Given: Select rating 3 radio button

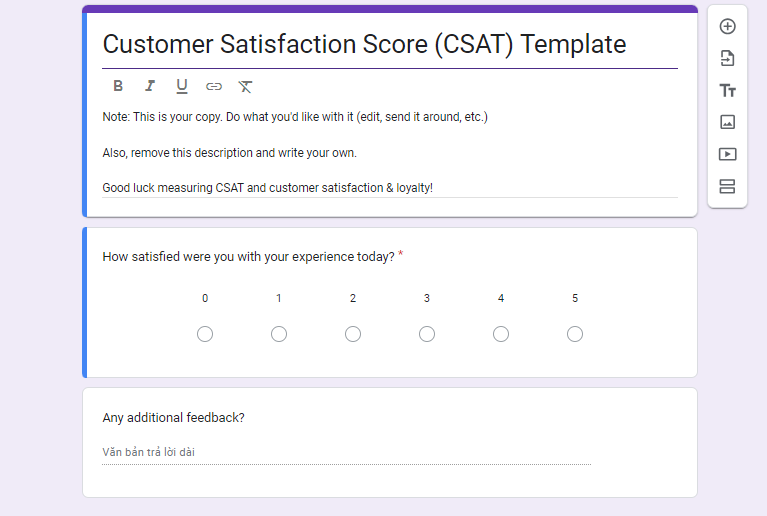Looking at the screenshot, I should (427, 334).
